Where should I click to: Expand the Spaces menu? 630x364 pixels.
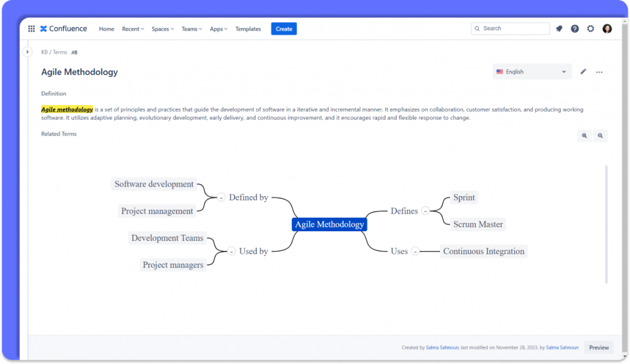pos(161,28)
